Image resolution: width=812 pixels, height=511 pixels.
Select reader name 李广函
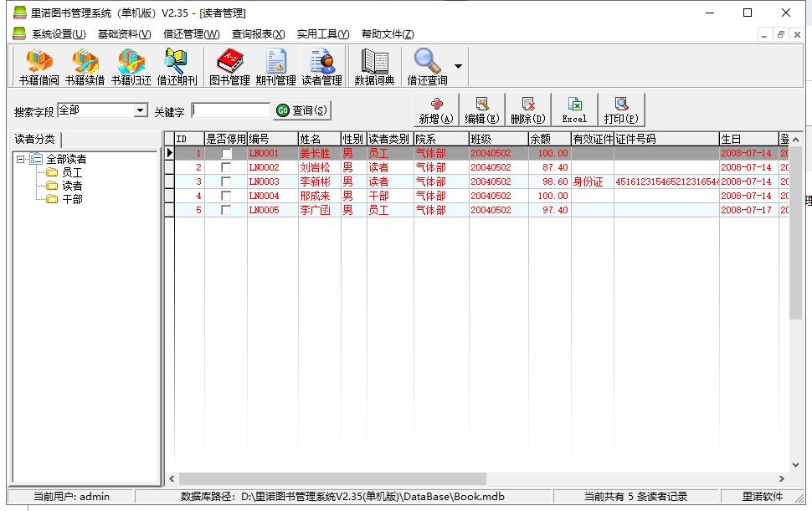point(315,211)
